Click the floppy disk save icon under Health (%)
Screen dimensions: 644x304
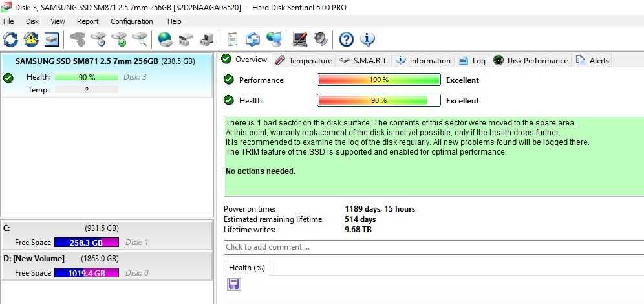[233, 285]
